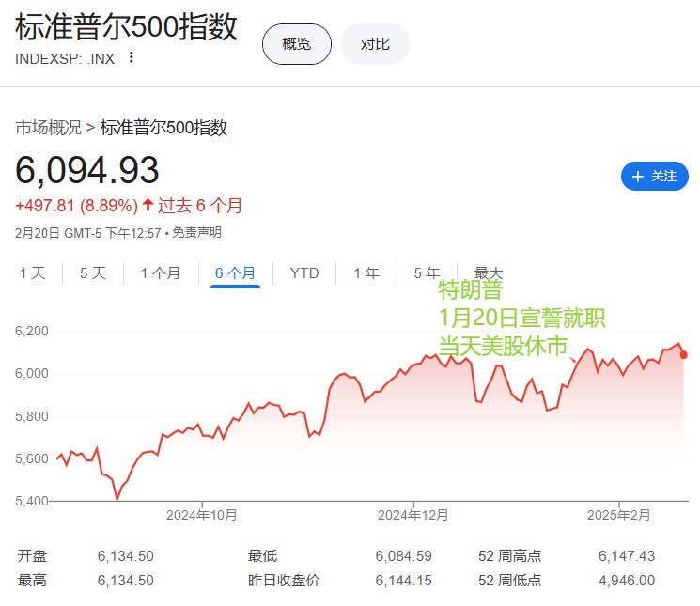Click the 2024年12月 axis label
The image size is (700, 606).
(412, 515)
